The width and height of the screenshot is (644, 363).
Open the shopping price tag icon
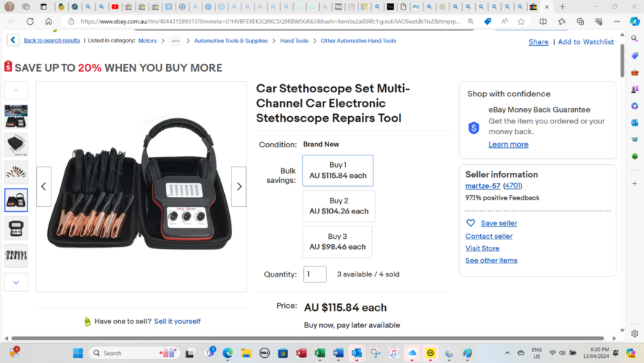487,21
